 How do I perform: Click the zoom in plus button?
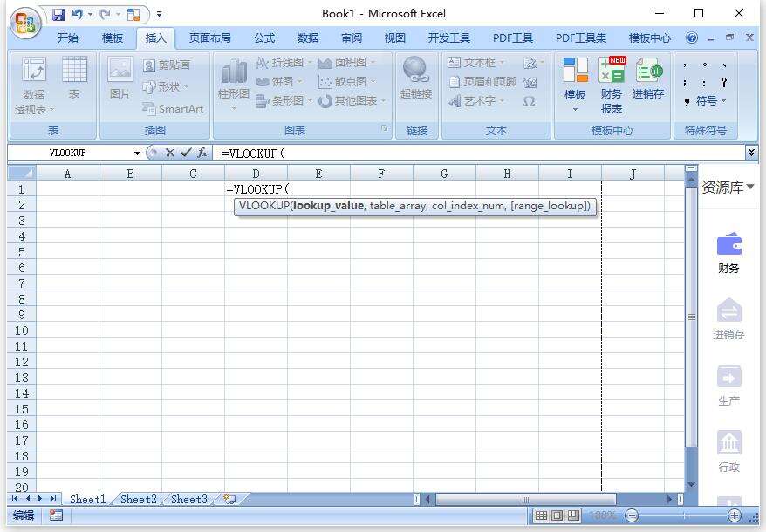tap(735, 515)
